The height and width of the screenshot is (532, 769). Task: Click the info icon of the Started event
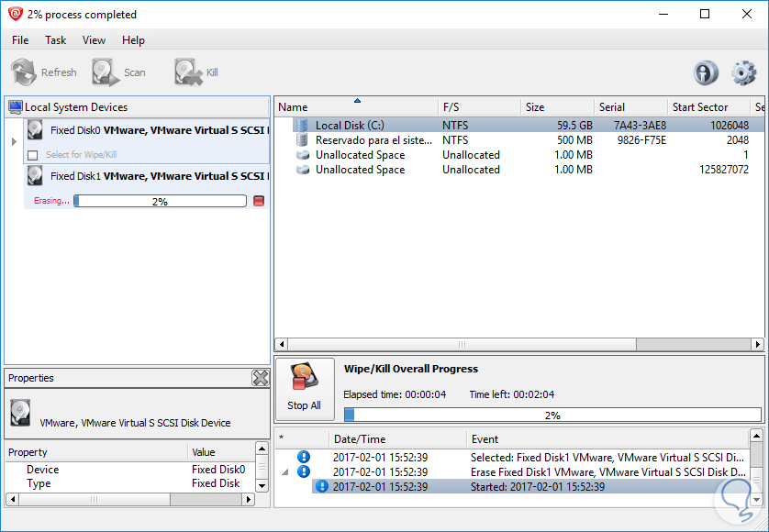322,486
